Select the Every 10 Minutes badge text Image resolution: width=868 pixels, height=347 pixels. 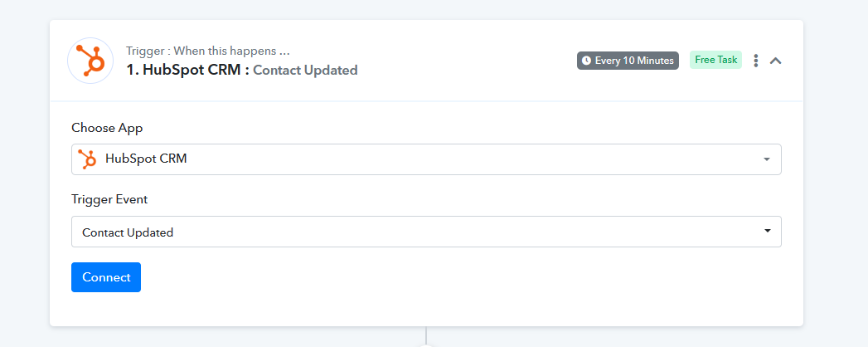(634, 61)
